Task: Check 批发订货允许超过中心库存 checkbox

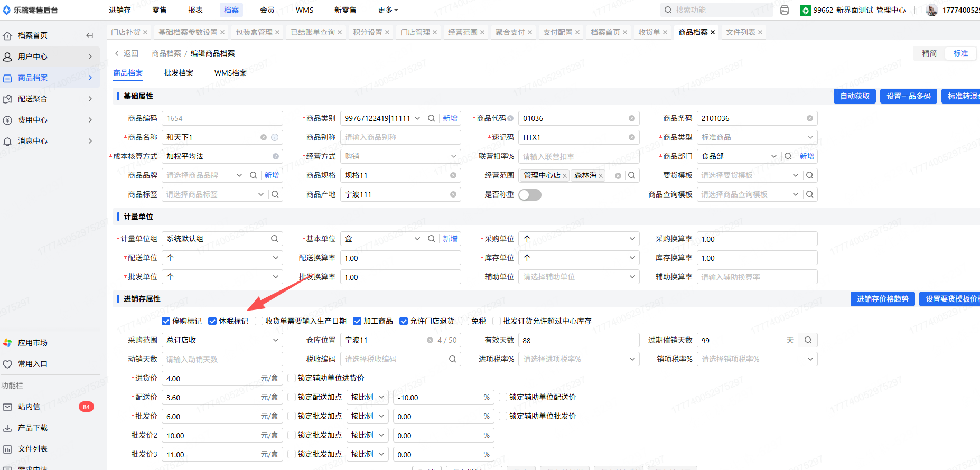Action: tap(497, 321)
